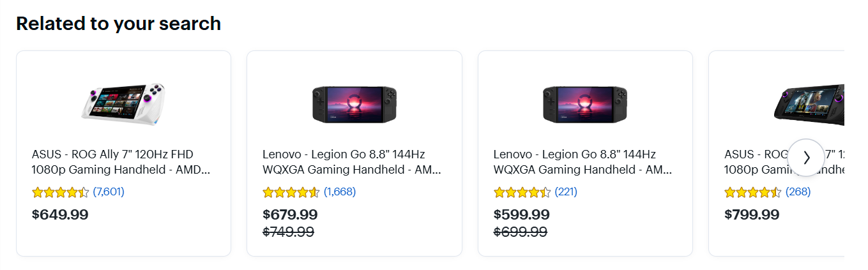This screenshot has height=270, width=868.
Task: View the 7,601 reviews for ROG Ally
Action: click(x=109, y=191)
